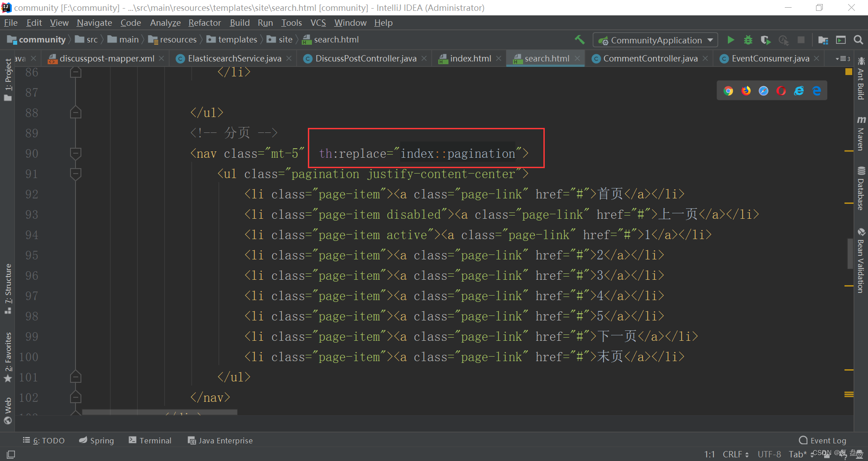Open preview in Firefox browser icon
Viewport: 868px width, 461px height.
click(x=746, y=91)
